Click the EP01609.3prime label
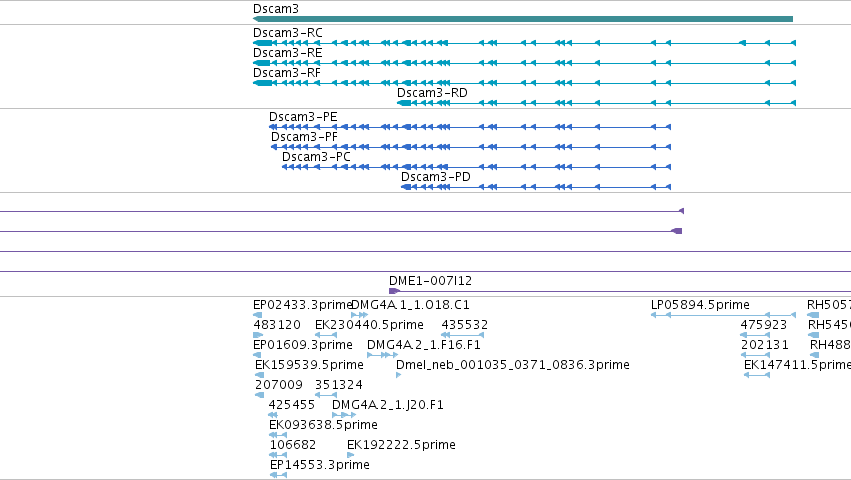 pos(303,345)
